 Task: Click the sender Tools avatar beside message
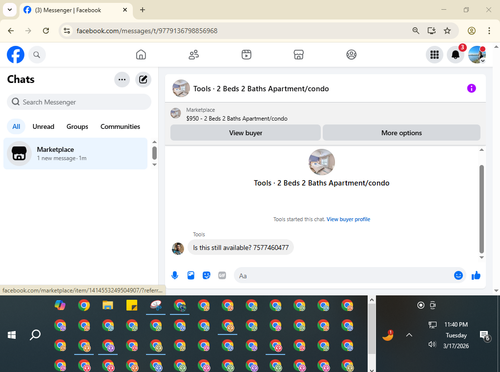click(x=178, y=248)
